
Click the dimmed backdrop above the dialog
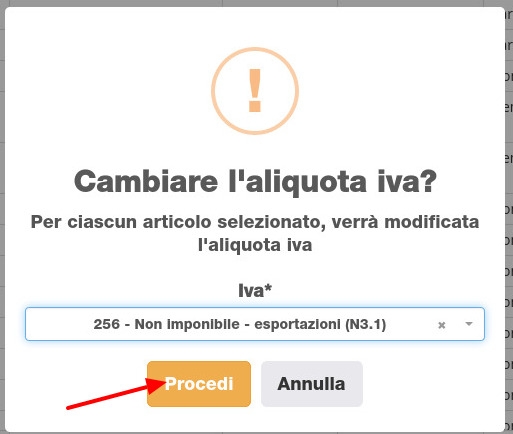tap(255, 3)
